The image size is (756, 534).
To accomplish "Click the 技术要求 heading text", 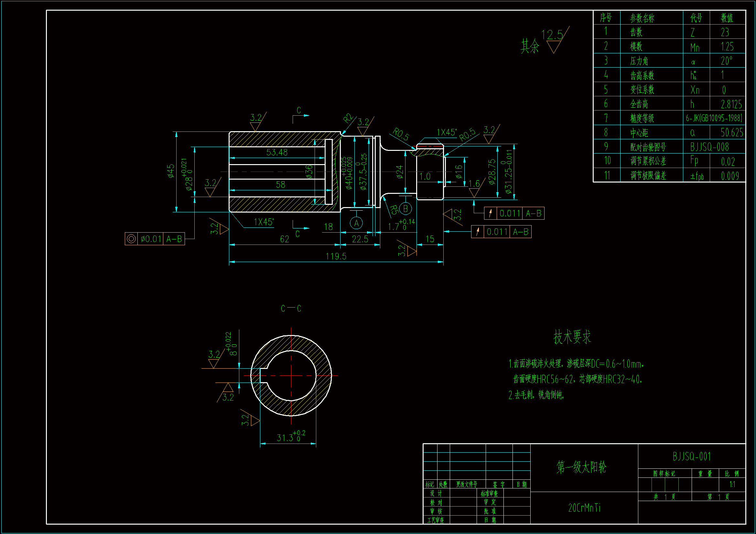I will point(572,337).
